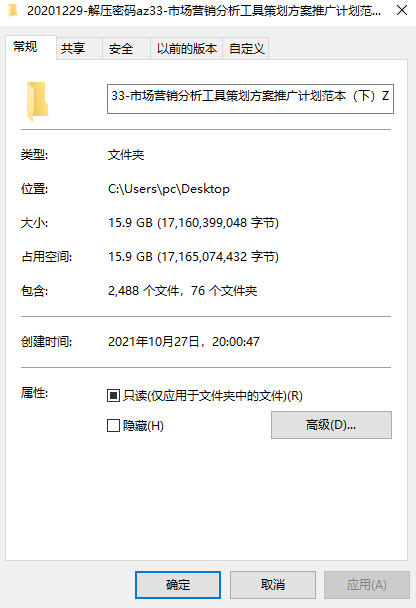Screen dimensions: 416x608
Task: Click the 占用空间: label
Action: pyautogui.click(x=47, y=257)
